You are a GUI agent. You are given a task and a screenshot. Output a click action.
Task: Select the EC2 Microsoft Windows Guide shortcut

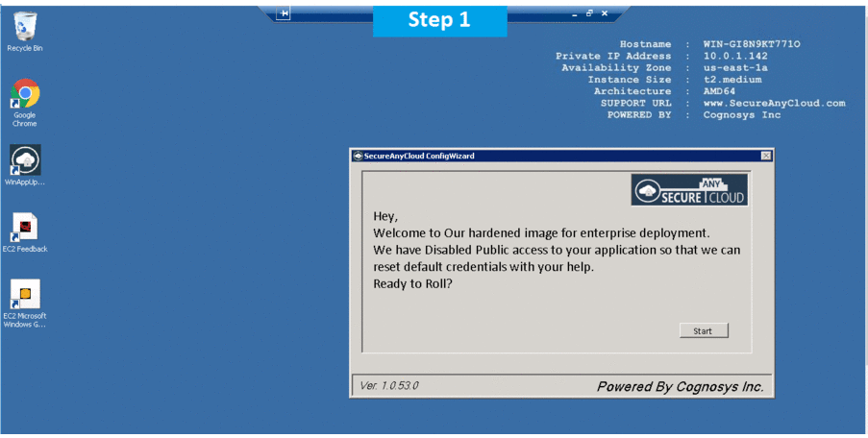[x=25, y=294]
